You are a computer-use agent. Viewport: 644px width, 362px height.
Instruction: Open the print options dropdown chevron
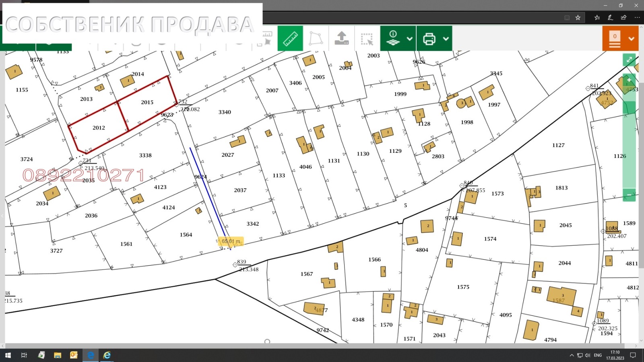pyautogui.click(x=445, y=38)
